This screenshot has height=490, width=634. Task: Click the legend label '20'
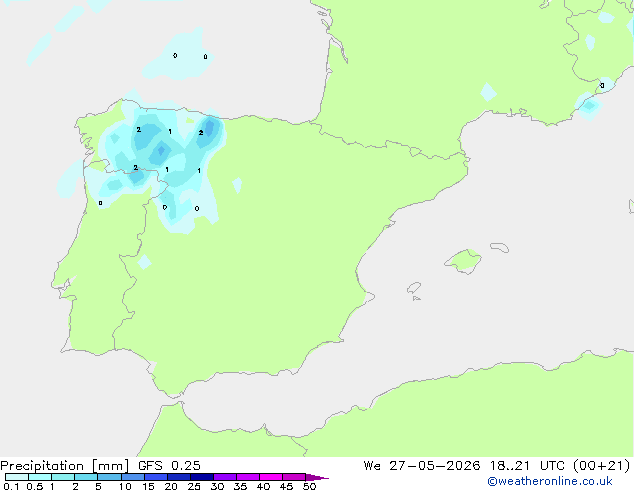[171, 486]
